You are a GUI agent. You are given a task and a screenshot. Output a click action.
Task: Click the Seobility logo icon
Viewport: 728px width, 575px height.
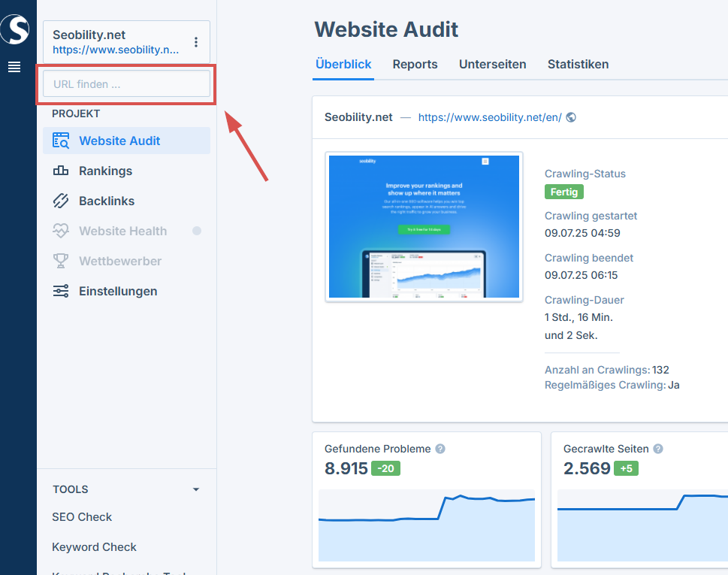pos(15,29)
